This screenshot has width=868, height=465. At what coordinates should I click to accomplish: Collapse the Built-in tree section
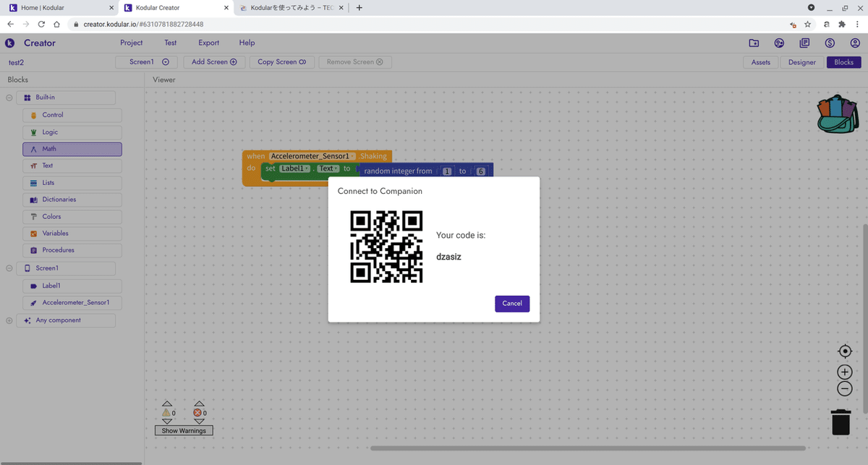click(9, 98)
